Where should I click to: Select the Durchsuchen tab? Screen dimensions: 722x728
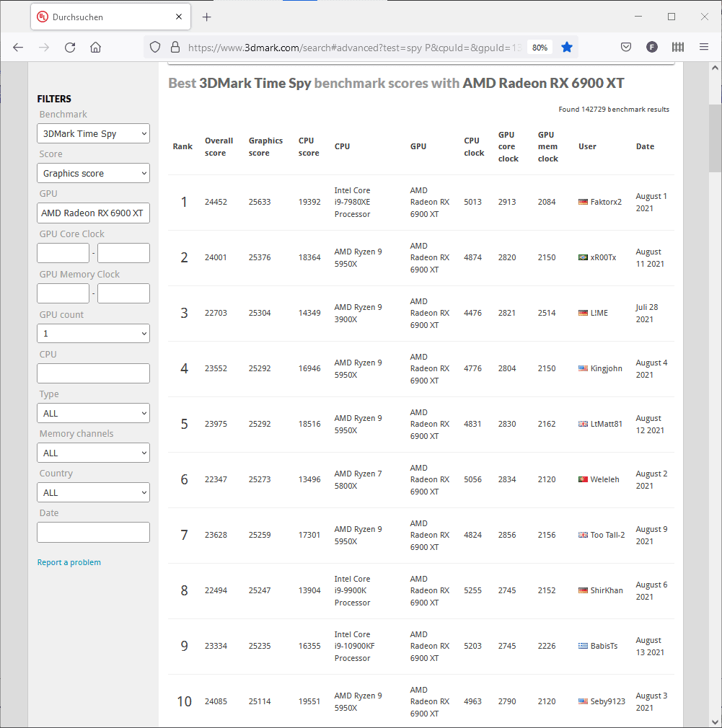pos(110,17)
